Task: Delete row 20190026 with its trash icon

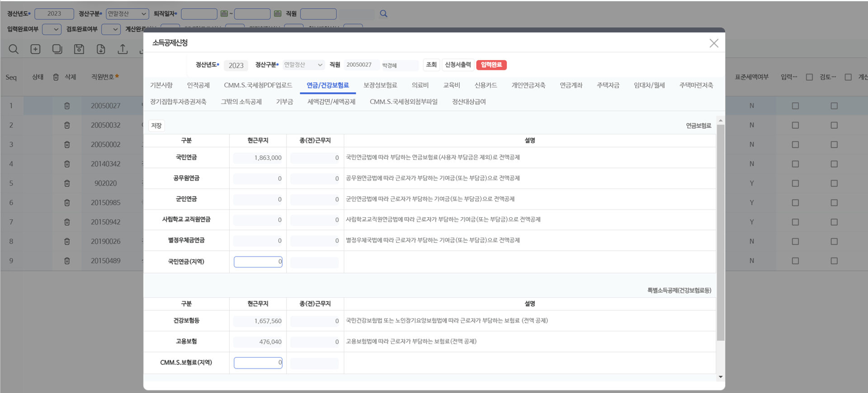Action: pos(67,242)
